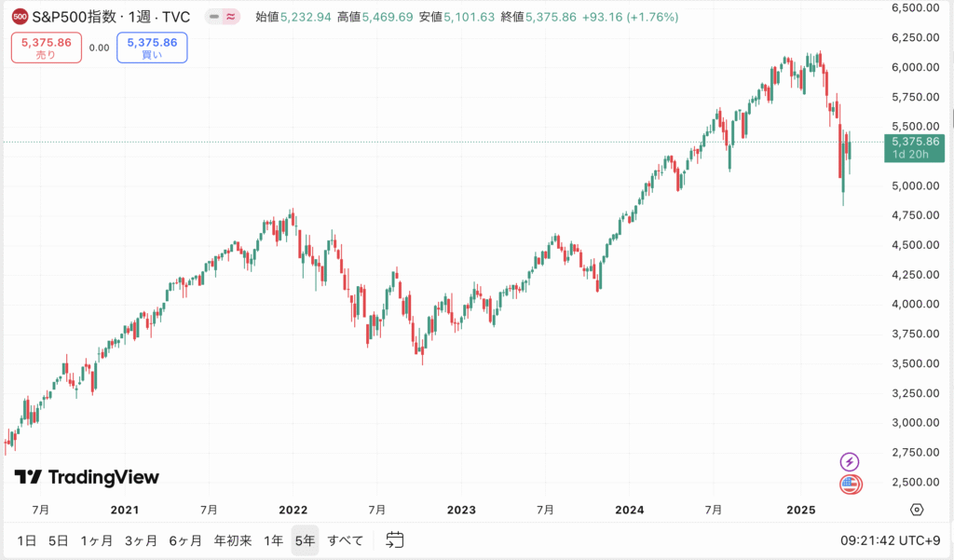Click the green 5,375.86 current price label
This screenshot has width=954, height=560.
[918, 142]
